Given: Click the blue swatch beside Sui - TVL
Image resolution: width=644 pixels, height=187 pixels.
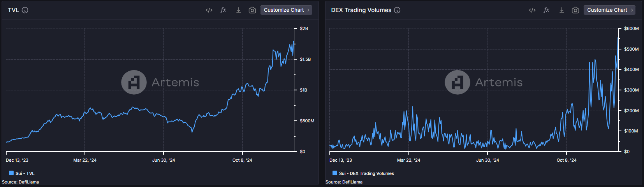Looking at the screenshot, I should [x=11, y=173].
